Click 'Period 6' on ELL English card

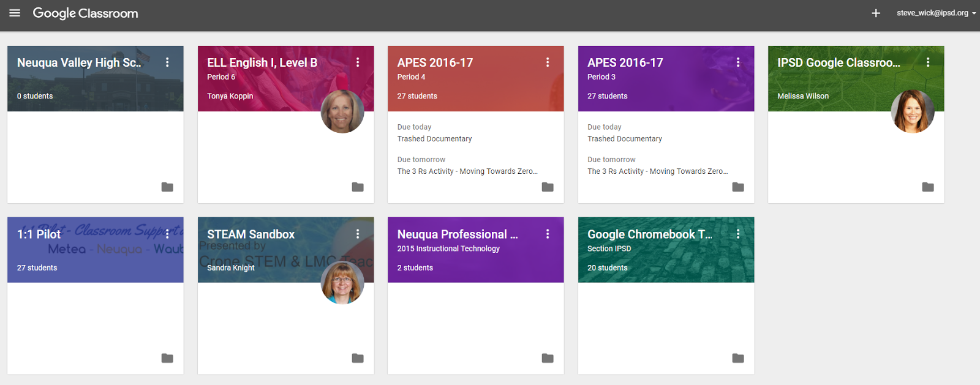[221, 77]
